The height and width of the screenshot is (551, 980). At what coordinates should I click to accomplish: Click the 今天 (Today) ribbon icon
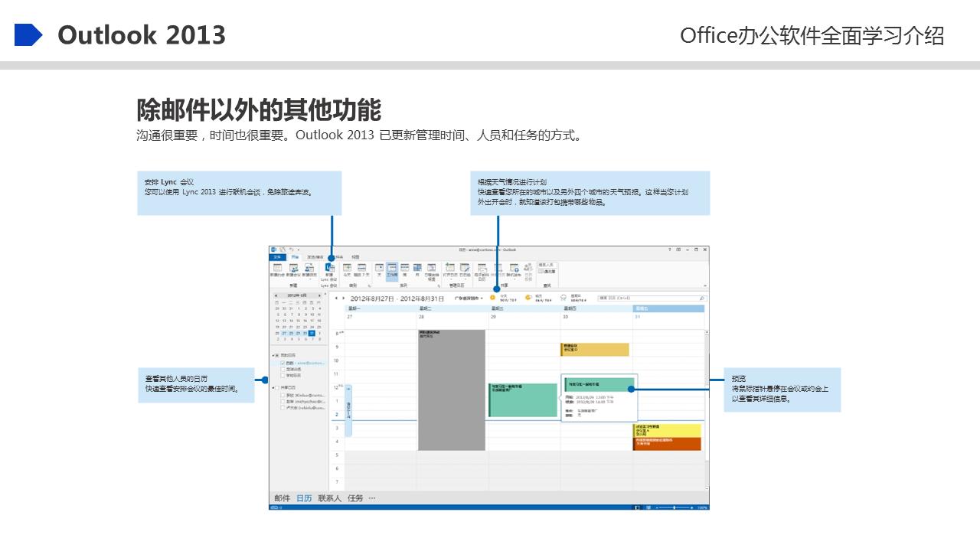[348, 268]
